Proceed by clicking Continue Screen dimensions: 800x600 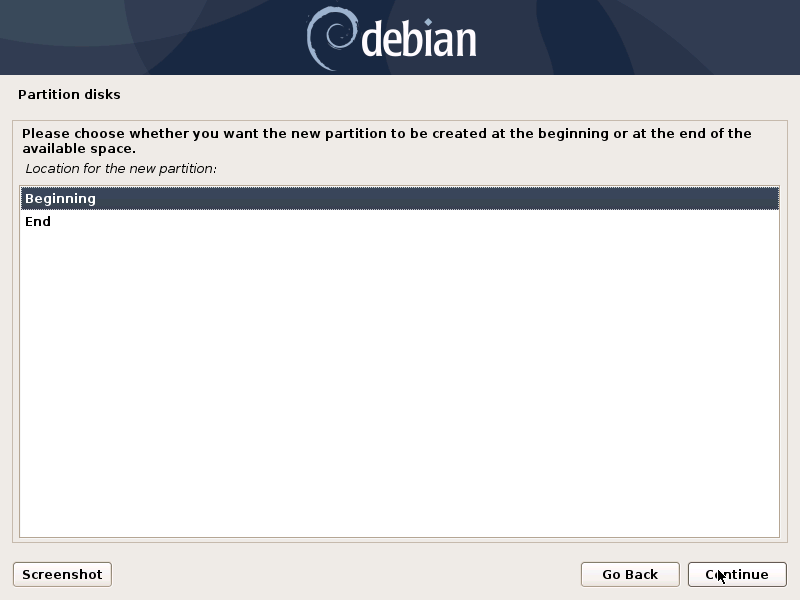point(737,574)
